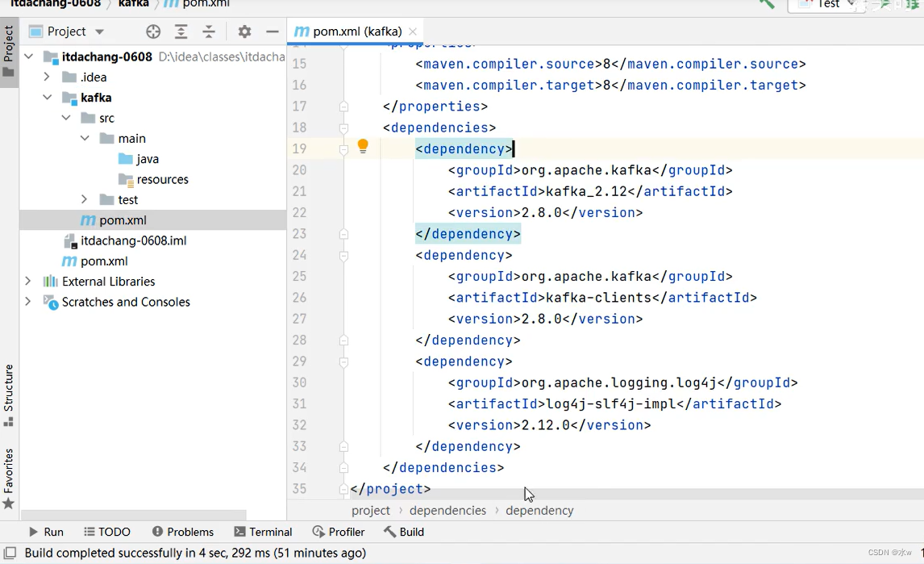Expand the test folder
Image resolution: width=924 pixels, height=564 pixels.
pyautogui.click(x=84, y=199)
